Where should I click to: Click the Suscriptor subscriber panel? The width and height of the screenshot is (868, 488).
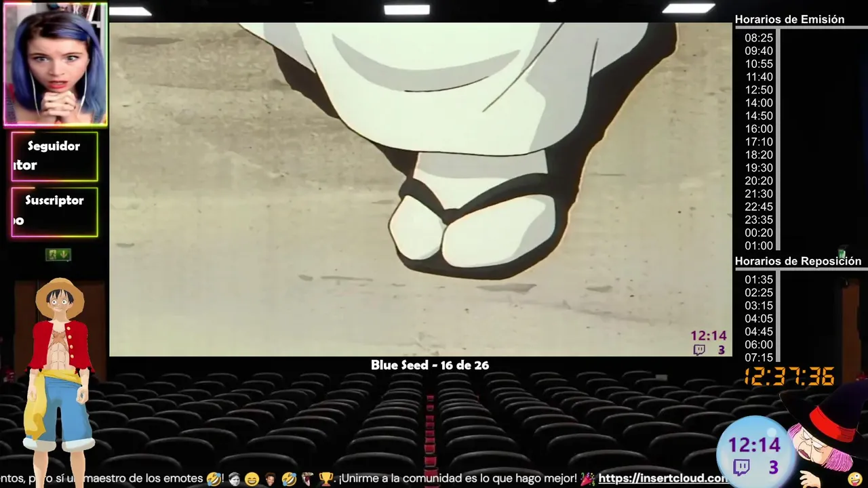(54, 211)
